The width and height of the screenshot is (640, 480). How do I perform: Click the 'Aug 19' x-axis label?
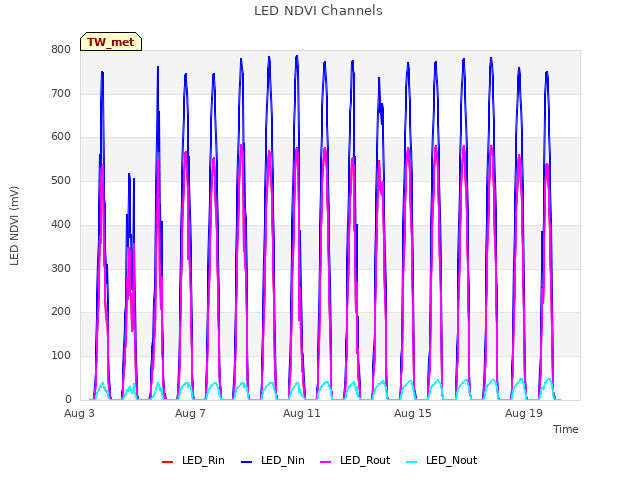tap(524, 413)
